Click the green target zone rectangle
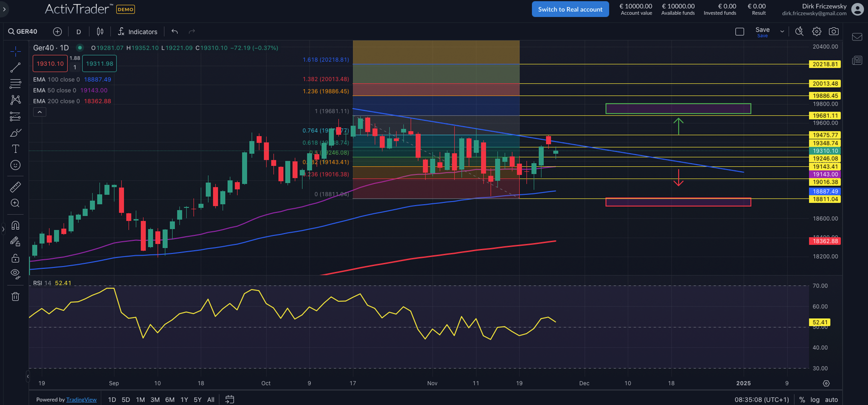868x405 pixels. 678,109
